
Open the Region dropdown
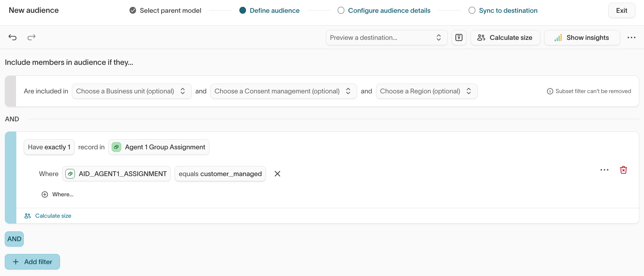426,91
